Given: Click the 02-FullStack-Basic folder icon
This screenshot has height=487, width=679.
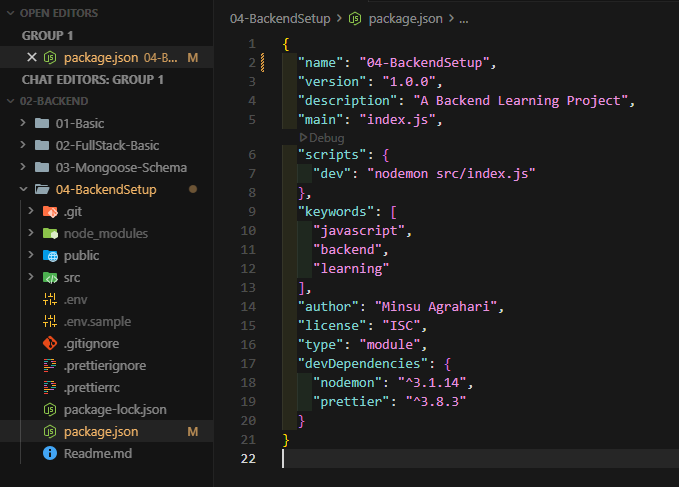Looking at the screenshot, I should pyautogui.click(x=42, y=145).
